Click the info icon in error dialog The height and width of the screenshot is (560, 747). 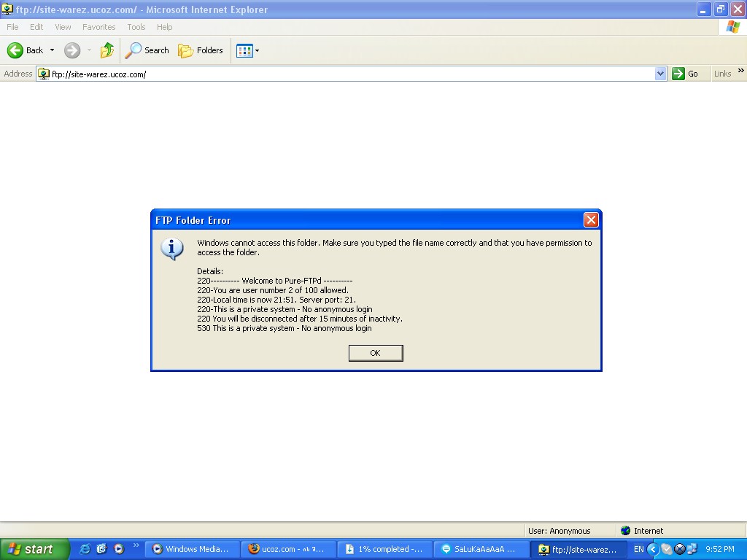pos(172,249)
